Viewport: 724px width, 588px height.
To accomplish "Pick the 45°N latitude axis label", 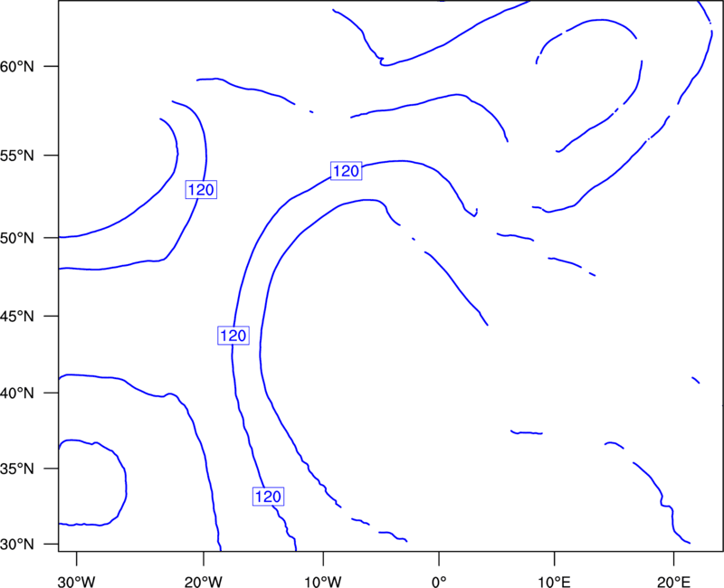I will [17, 317].
